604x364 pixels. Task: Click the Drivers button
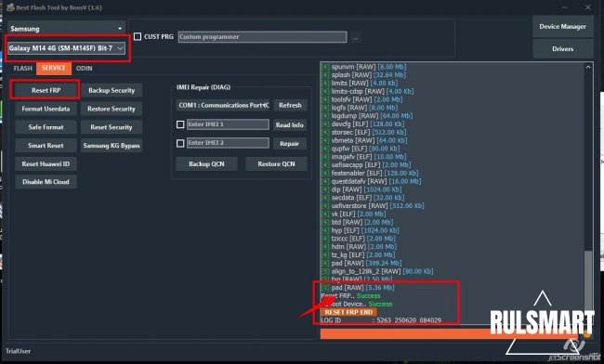click(x=562, y=49)
